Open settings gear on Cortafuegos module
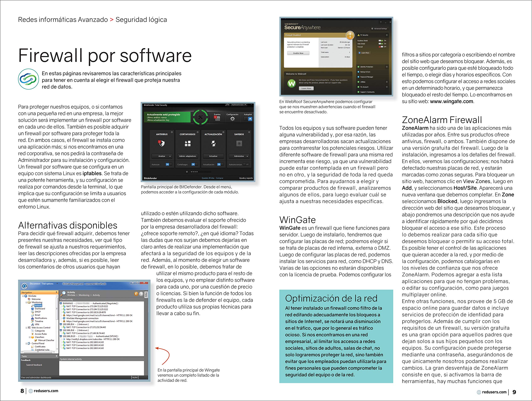This screenshot has height=401, width=532. (x=197, y=132)
